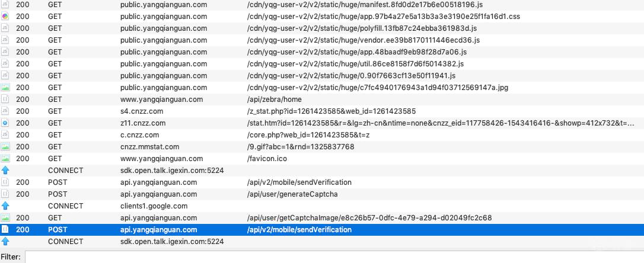Click the cnzz.mmstat.com host cell
Screen dimensions: 644x263
click(149, 146)
